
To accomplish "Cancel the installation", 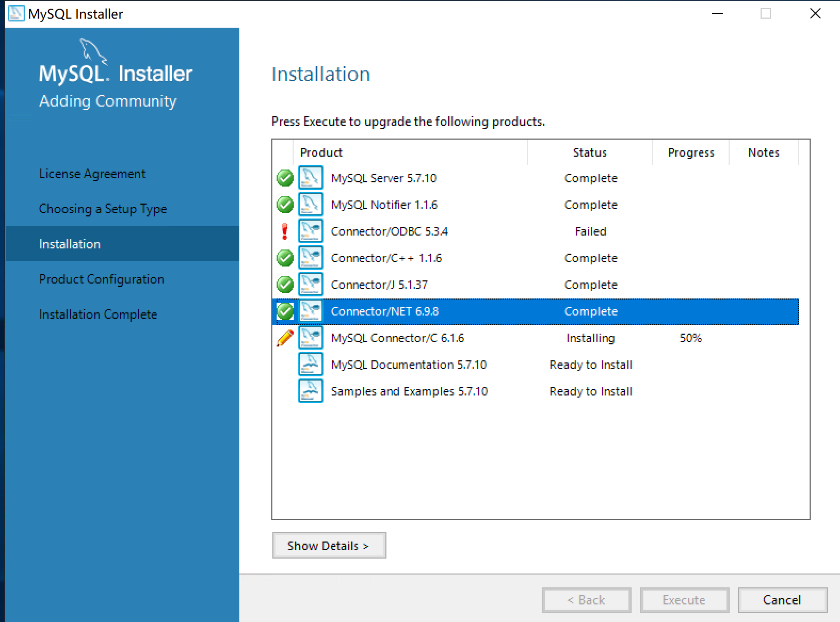I will coord(782,600).
